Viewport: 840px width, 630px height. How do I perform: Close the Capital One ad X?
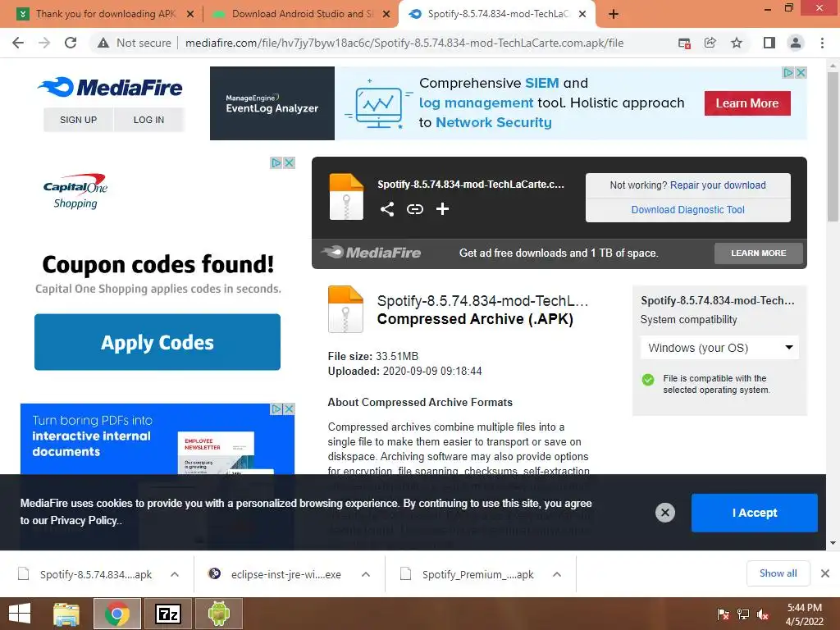click(x=289, y=162)
